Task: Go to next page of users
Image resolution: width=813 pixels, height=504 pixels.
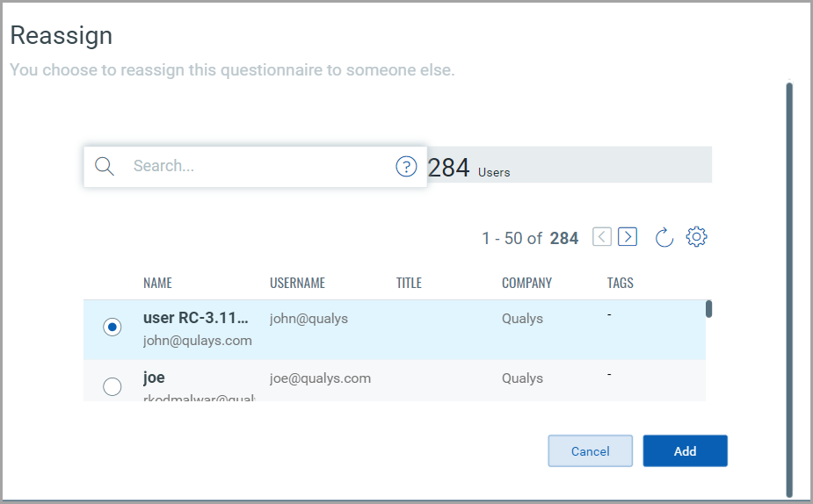Action: pos(628,236)
